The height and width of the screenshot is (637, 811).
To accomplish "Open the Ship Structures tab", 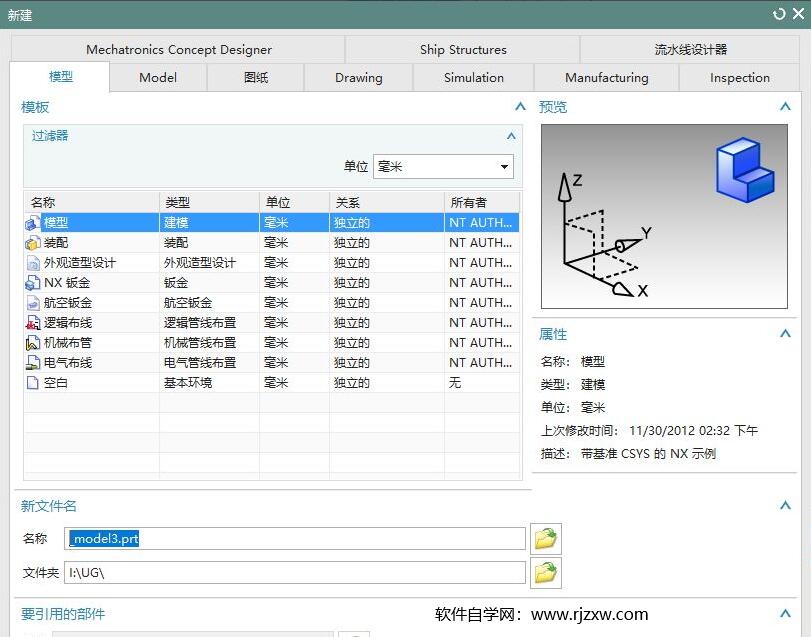I will click(x=463, y=50).
